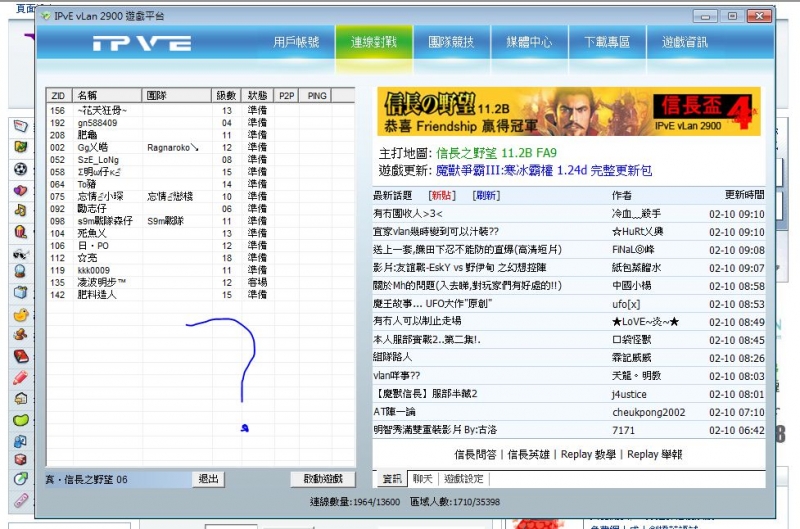The height and width of the screenshot is (529, 800).
Task: Open the soccer ball sports icon
Action: pyautogui.click(x=20, y=169)
